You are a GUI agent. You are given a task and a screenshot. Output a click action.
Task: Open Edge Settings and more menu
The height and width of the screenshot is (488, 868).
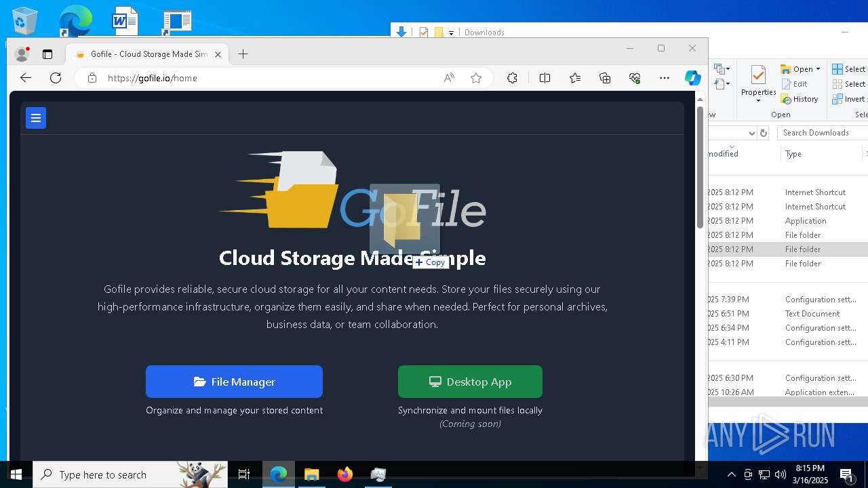tap(665, 78)
